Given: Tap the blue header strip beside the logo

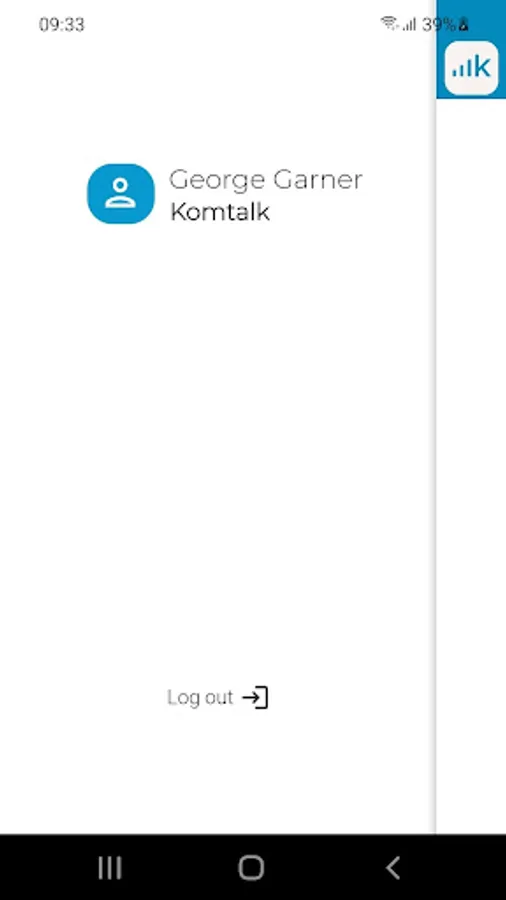Looking at the screenshot, I should tap(441, 68).
